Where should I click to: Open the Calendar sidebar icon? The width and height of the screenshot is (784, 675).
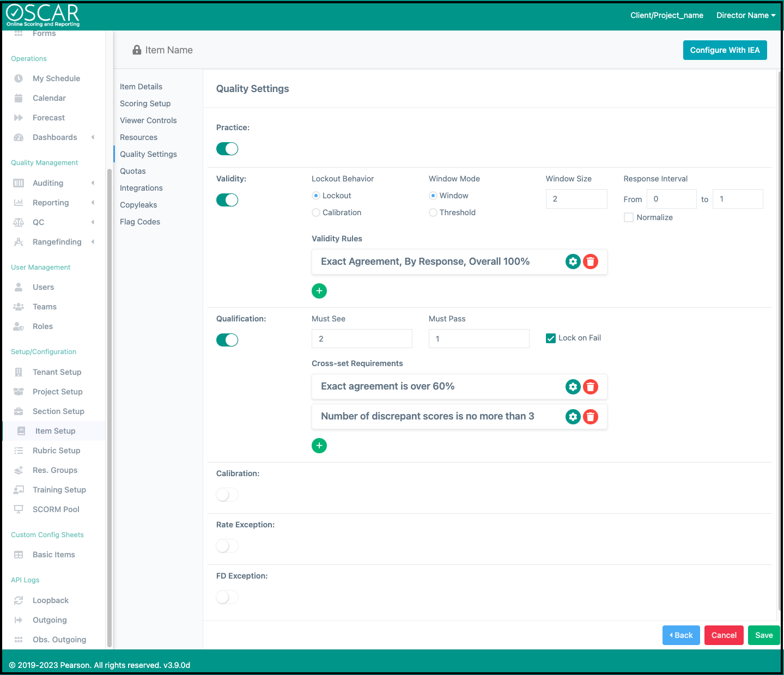point(19,98)
